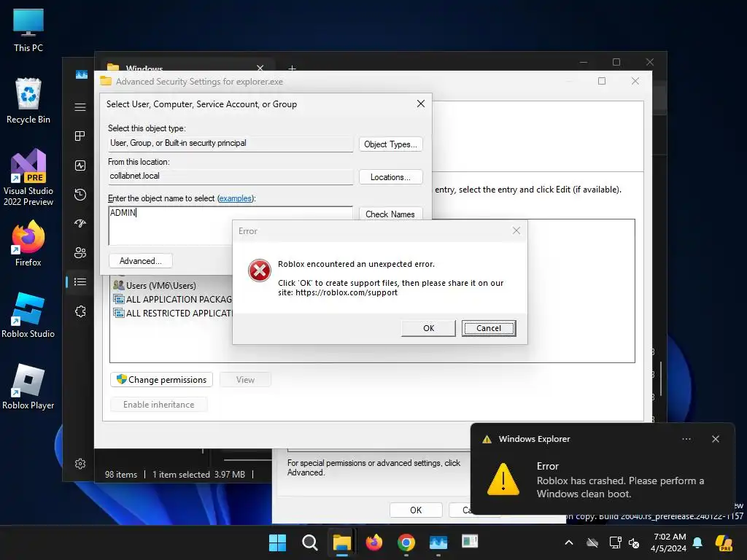Select ALL APPLICATION PACKAGES permission entry
The width and height of the screenshot is (747, 560).
click(172, 299)
